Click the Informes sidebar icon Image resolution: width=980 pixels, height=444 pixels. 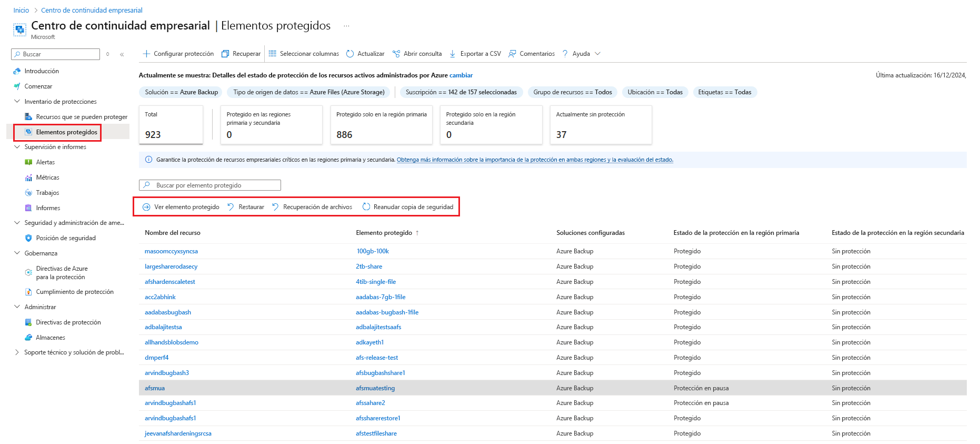[x=28, y=208]
